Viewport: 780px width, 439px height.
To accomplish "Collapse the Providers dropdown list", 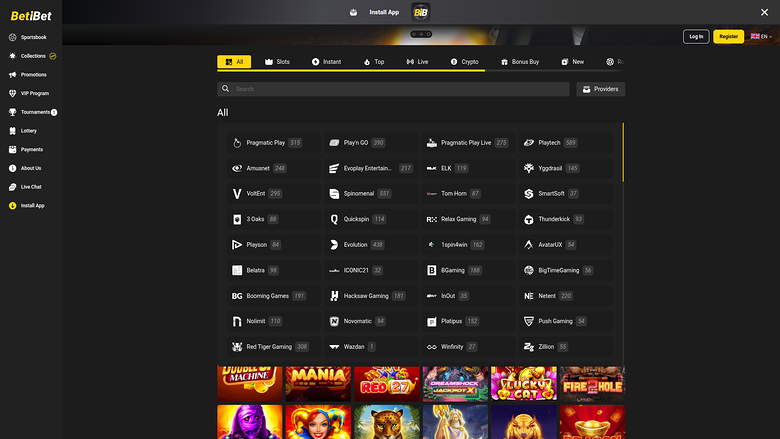I will [x=600, y=89].
